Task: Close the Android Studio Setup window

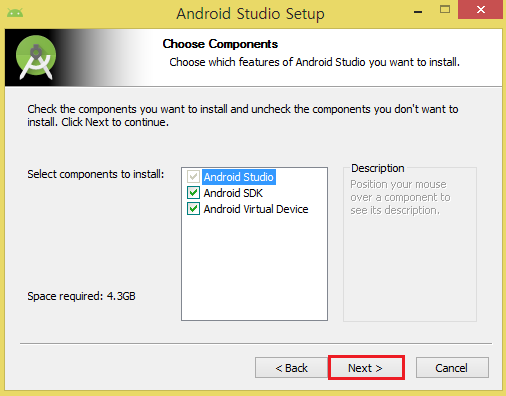Action: click(x=480, y=9)
